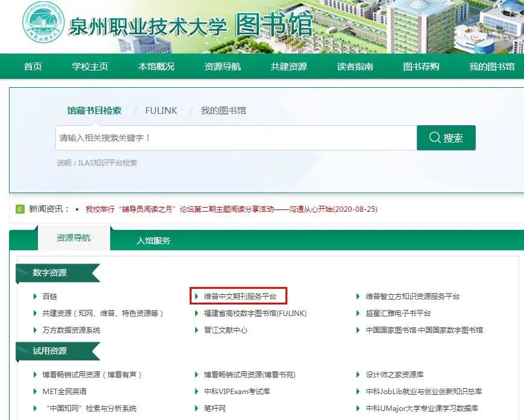The width and height of the screenshot is (524, 420).
Task: Click the 数字资源 section header
Action: [58, 273]
